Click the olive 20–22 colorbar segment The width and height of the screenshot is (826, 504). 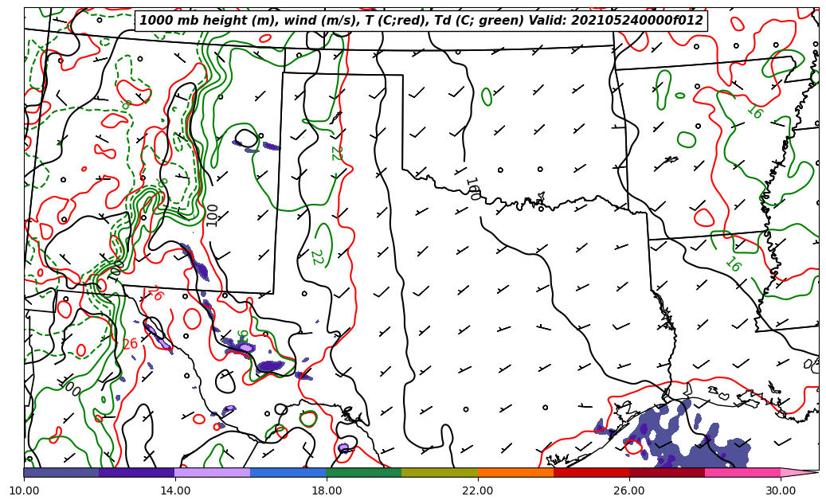click(440, 472)
